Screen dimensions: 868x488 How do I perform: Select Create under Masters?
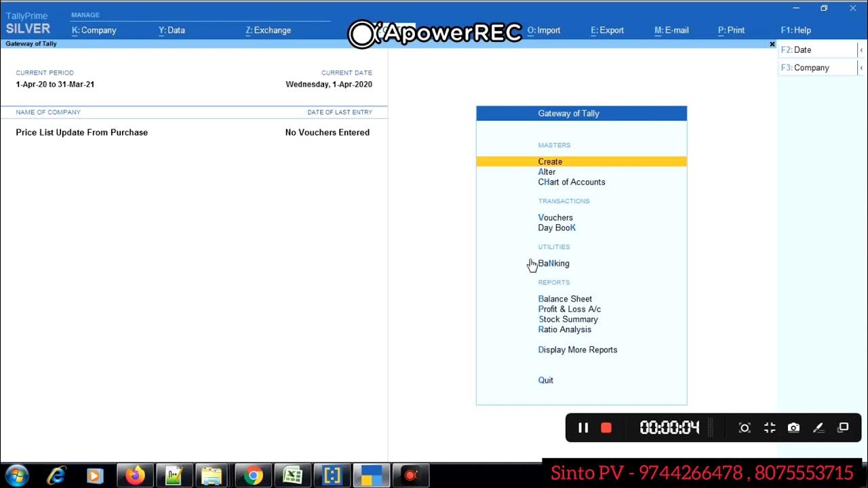[x=581, y=161]
